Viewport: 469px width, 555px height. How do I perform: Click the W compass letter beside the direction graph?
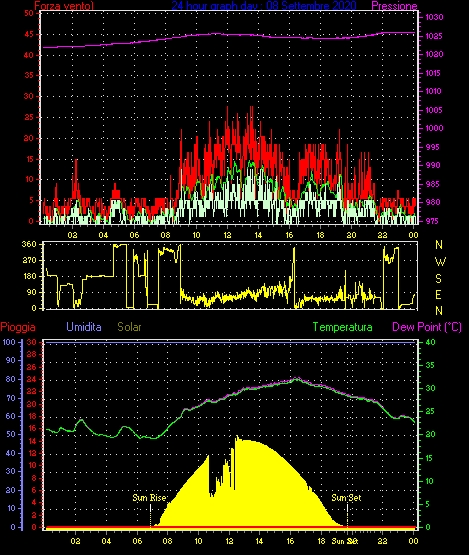[x=440, y=262]
